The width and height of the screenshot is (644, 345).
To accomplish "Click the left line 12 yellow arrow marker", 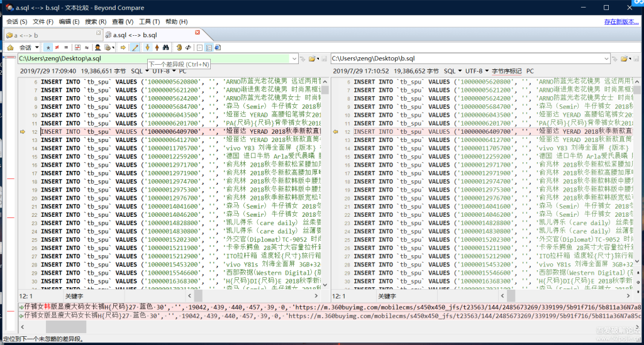I will click(x=23, y=132).
